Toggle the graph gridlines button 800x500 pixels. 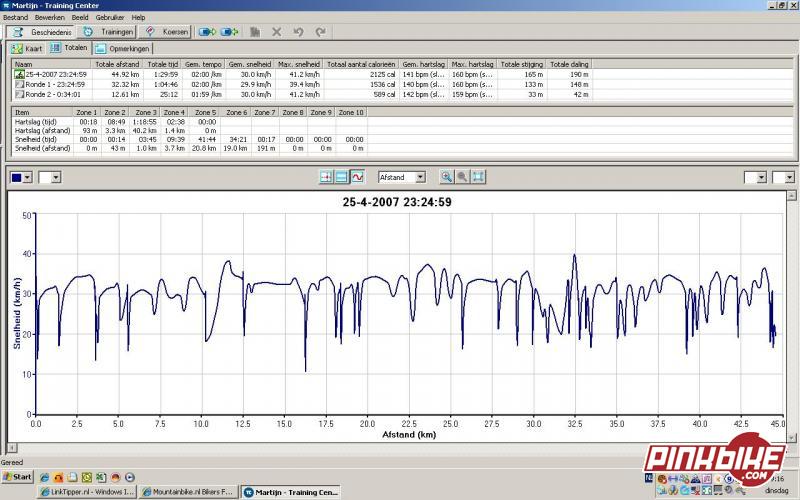(x=341, y=177)
